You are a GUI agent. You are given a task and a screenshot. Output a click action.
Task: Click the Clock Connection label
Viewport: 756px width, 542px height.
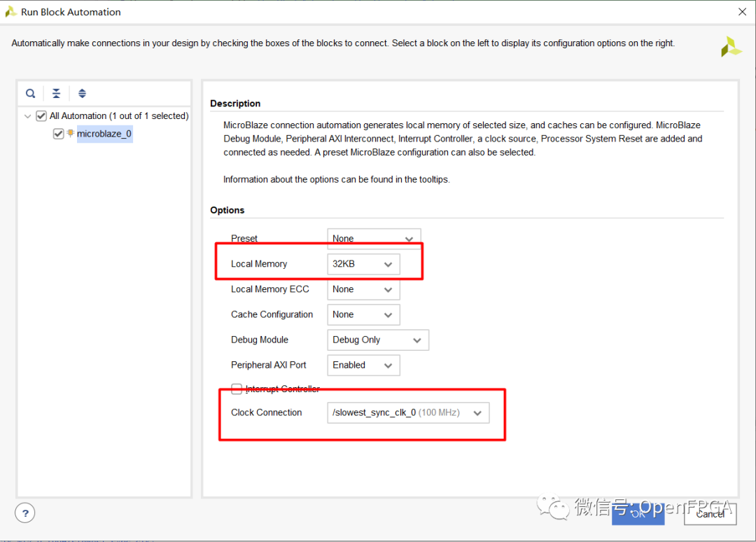point(266,412)
